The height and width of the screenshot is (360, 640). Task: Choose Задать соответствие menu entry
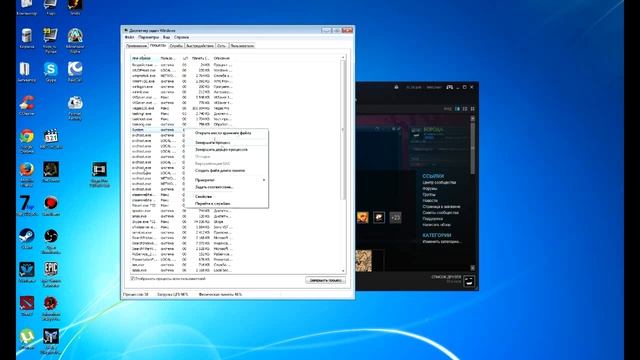(214, 187)
